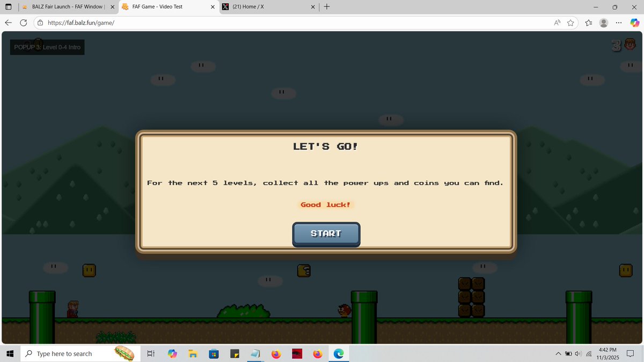The height and width of the screenshot is (362, 644).
Task: View site information lock icon
Action: coord(40,23)
